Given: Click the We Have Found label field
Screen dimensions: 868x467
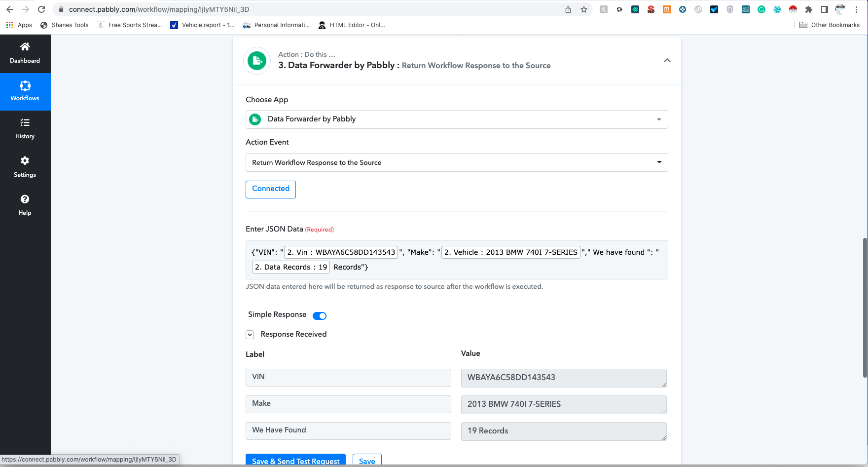Looking at the screenshot, I should coord(348,431).
